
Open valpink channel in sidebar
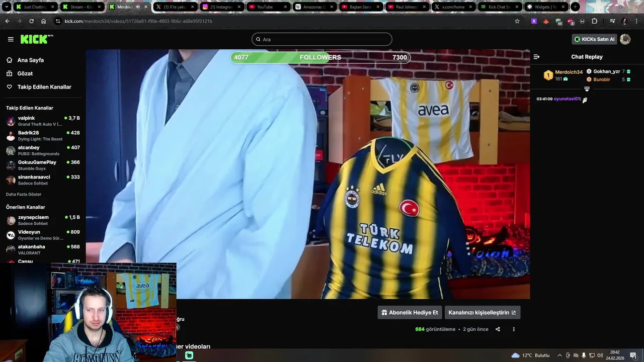tap(43, 121)
